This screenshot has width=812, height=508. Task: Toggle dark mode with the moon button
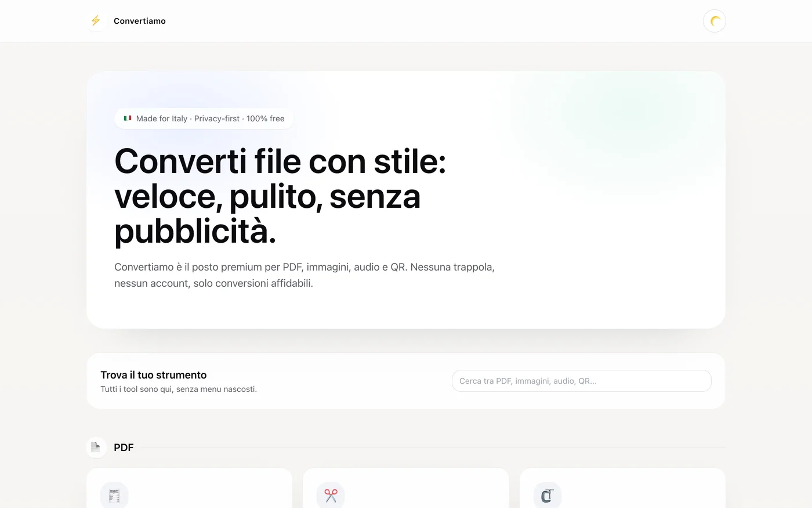click(715, 21)
